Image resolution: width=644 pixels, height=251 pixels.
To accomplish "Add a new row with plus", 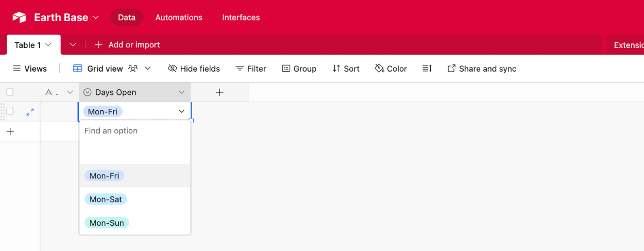I will (x=10, y=131).
